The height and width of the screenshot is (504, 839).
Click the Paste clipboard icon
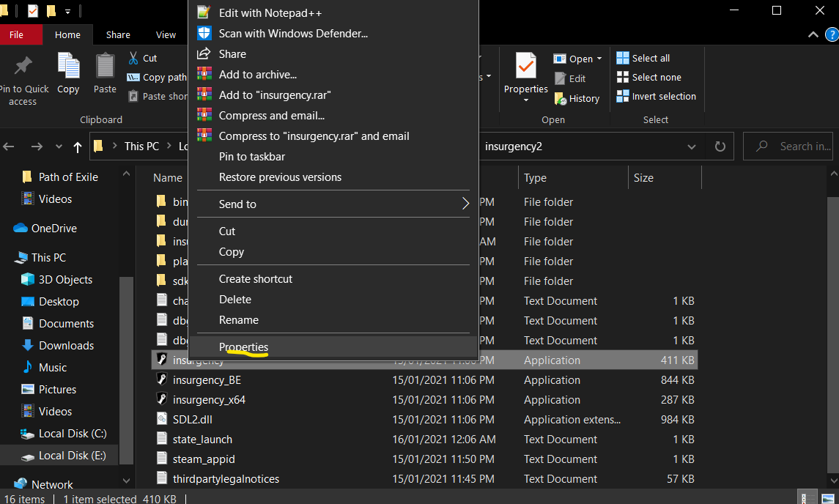[x=105, y=67]
